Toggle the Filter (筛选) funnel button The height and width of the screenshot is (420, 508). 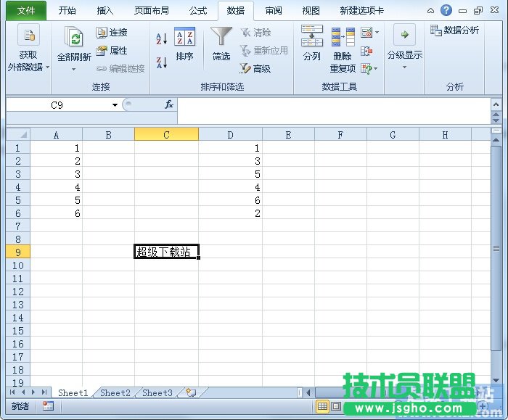point(221,44)
